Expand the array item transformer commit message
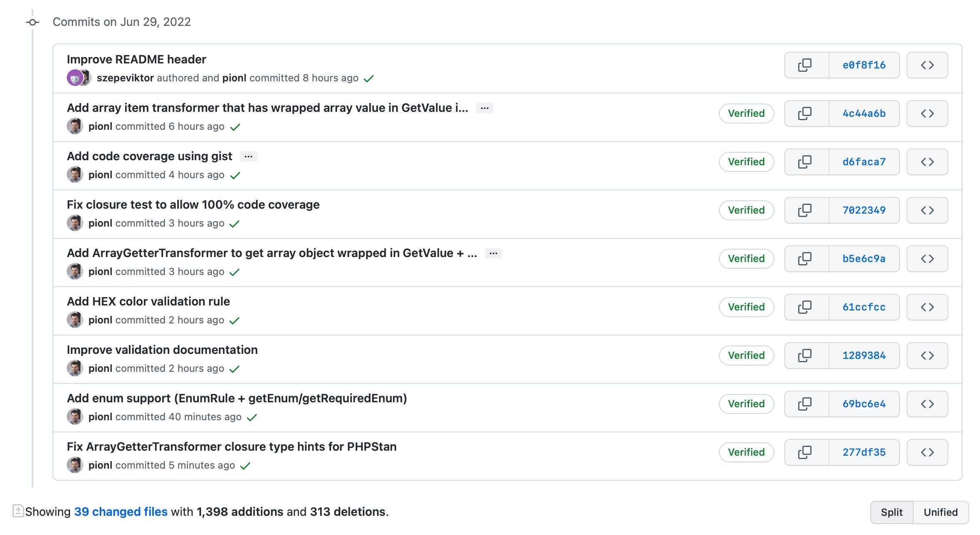Screen dimensions: 980x535 [x=484, y=108]
